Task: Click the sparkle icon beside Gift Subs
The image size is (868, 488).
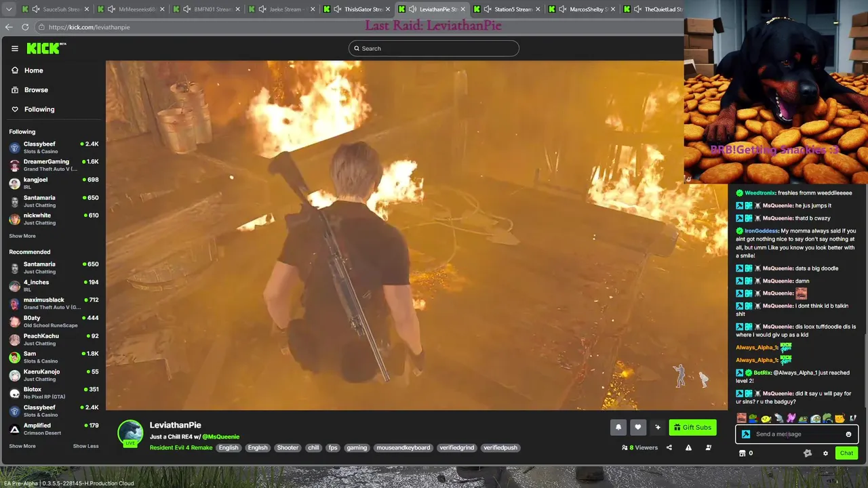Action: (657, 427)
